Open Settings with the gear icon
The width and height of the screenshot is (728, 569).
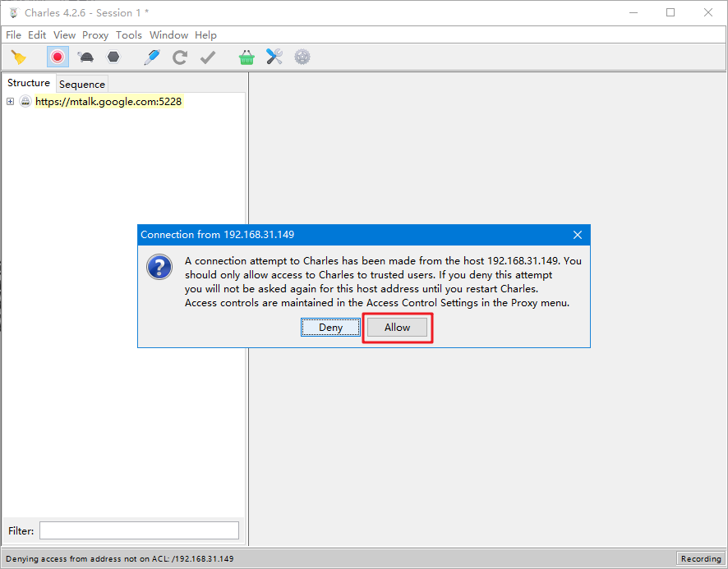pyautogui.click(x=302, y=57)
